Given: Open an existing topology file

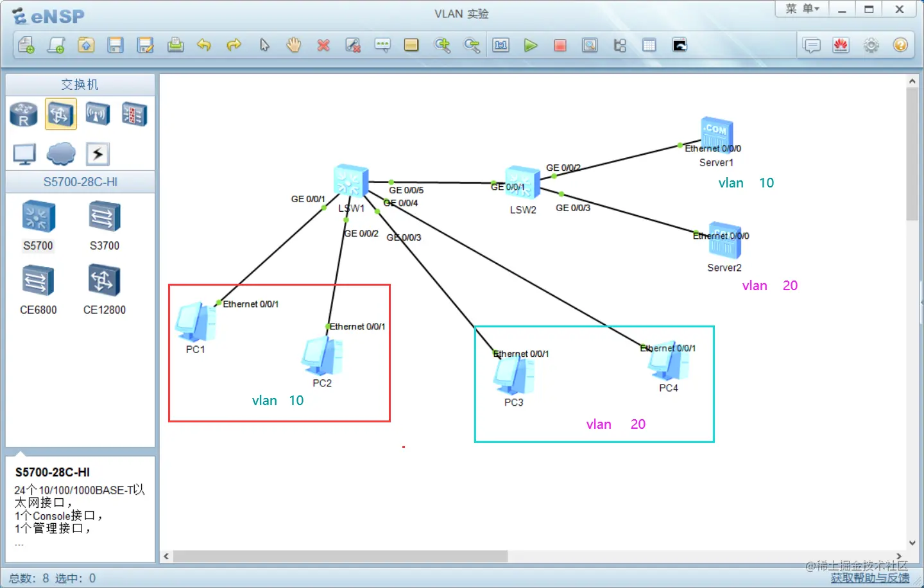Looking at the screenshot, I should pyautogui.click(x=86, y=45).
